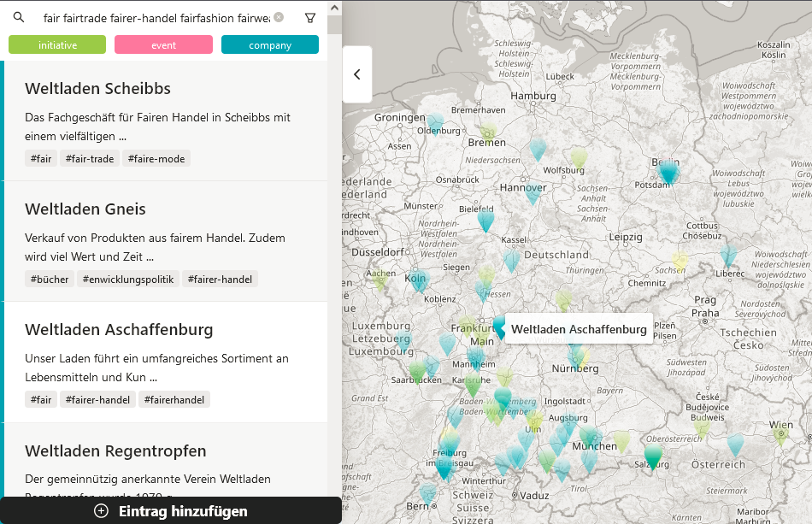Click the Weltladen Gneis description text
The width and height of the screenshot is (812, 524).
coord(155,247)
